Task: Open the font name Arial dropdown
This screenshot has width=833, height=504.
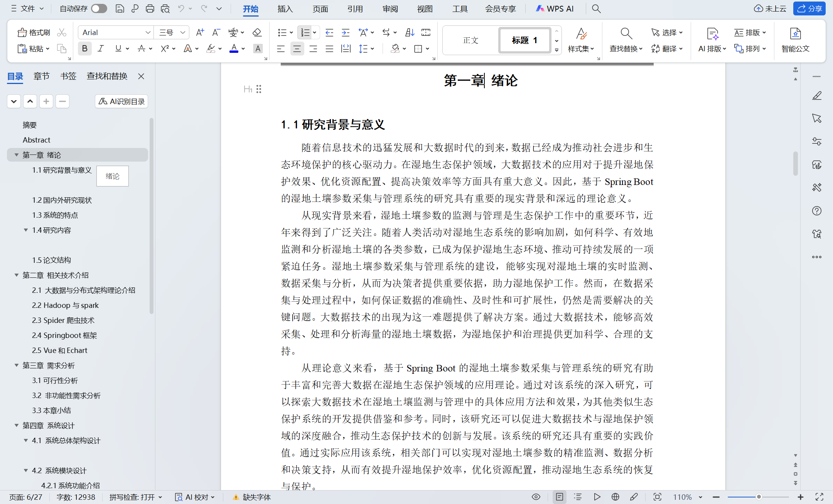Action: [x=148, y=33]
